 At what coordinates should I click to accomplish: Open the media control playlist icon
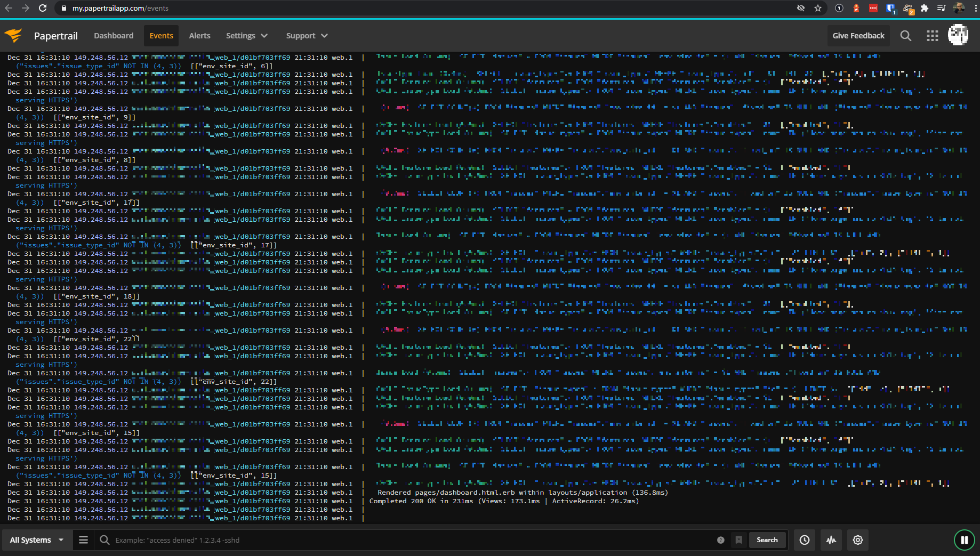pos(942,8)
